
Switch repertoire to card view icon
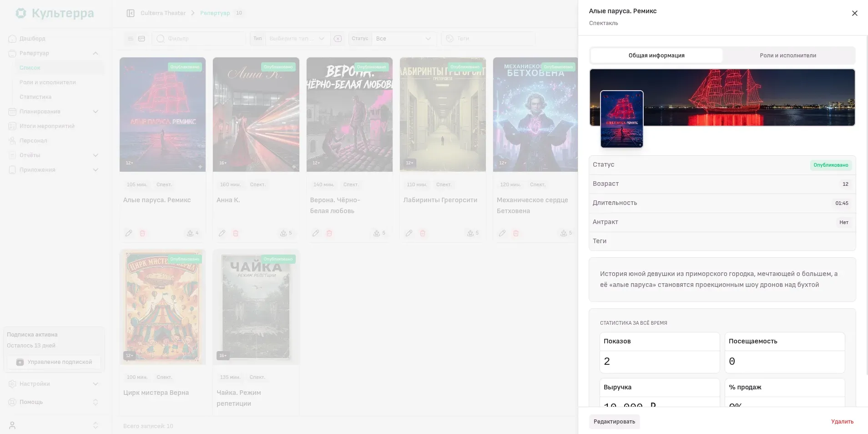[141, 39]
